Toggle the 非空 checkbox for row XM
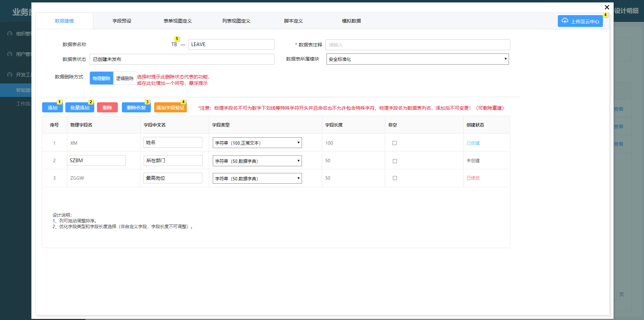The width and height of the screenshot is (644, 320). [395, 143]
